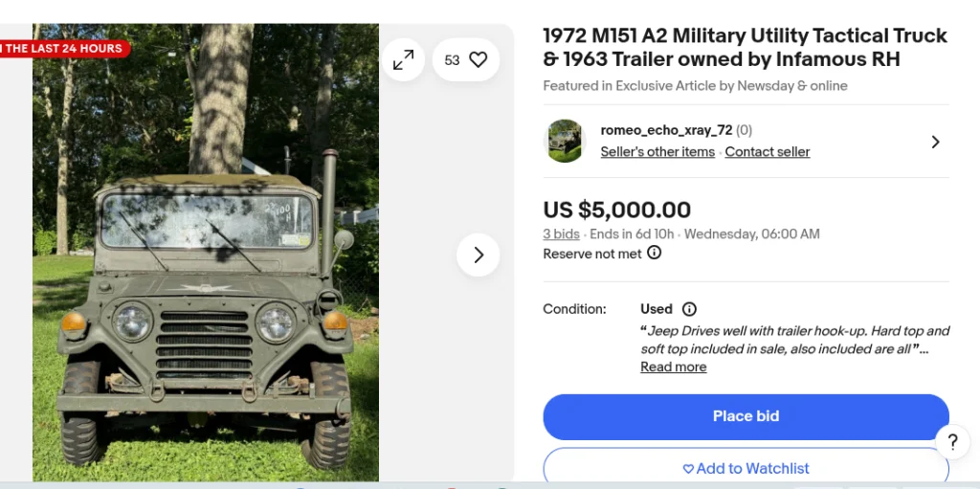Click the heart icon with 53 watchers

(466, 60)
